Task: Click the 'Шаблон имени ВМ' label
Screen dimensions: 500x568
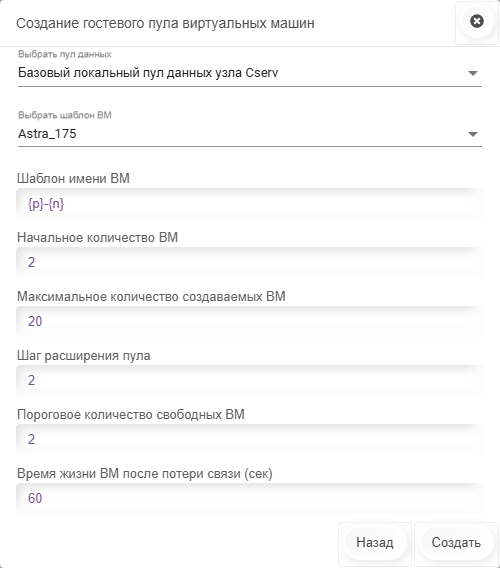Action: (73, 179)
